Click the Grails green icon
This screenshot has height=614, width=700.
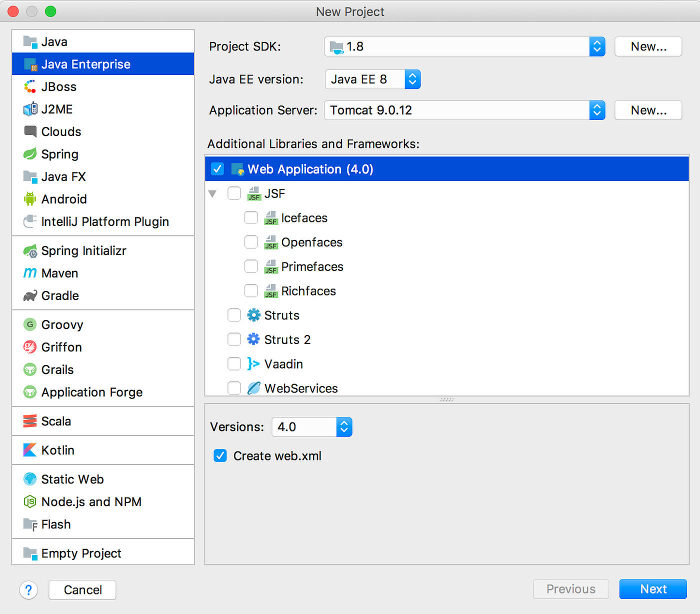tap(30, 370)
